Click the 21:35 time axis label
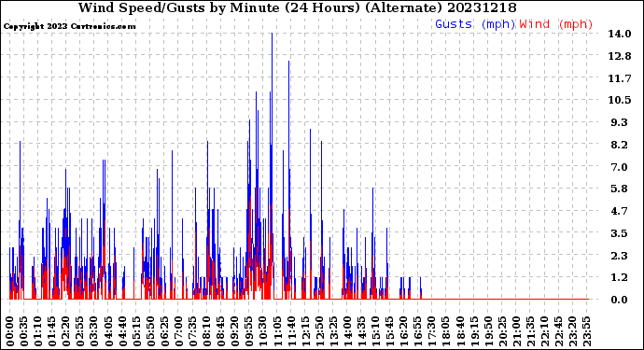The image size is (644, 350). coord(531,331)
